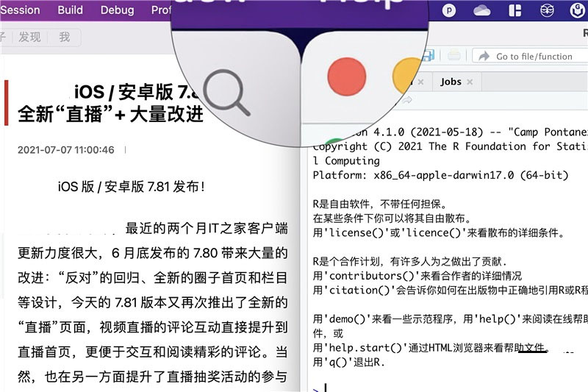Switch to the 我 tab

click(64, 37)
